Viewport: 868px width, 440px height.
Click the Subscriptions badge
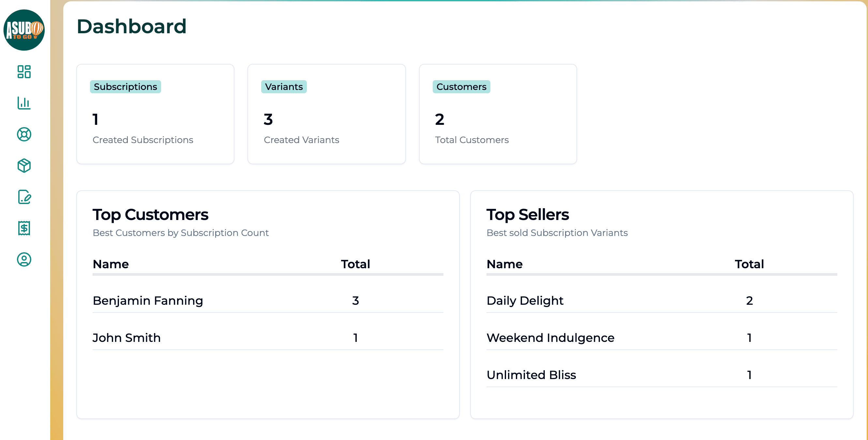pyautogui.click(x=125, y=87)
